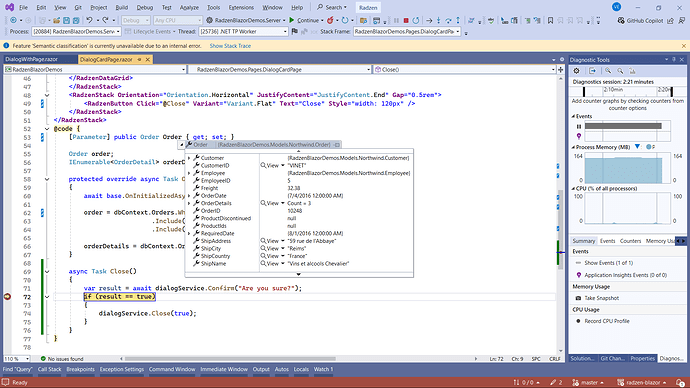Screen dimensions: 690x388
Task: Open the Debug menu
Action: (145, 7)
